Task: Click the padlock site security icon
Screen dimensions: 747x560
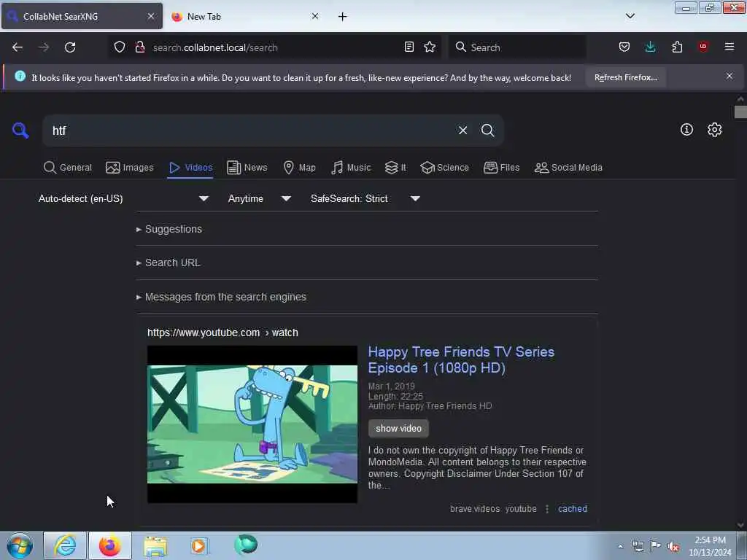Action: [x=139, y=47]
